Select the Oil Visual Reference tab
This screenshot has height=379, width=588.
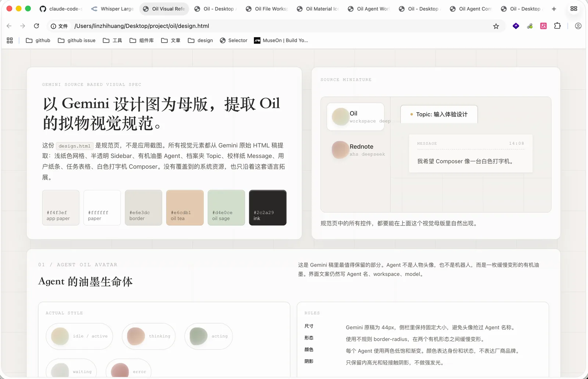(x=164, y=9)
